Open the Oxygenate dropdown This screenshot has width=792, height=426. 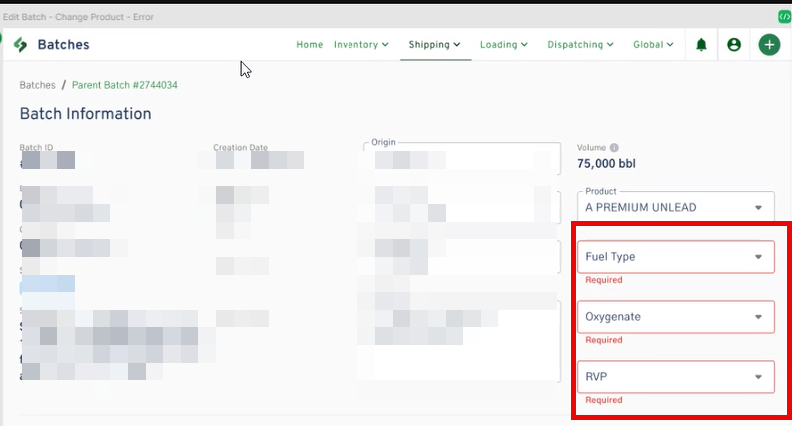point(675,317)
